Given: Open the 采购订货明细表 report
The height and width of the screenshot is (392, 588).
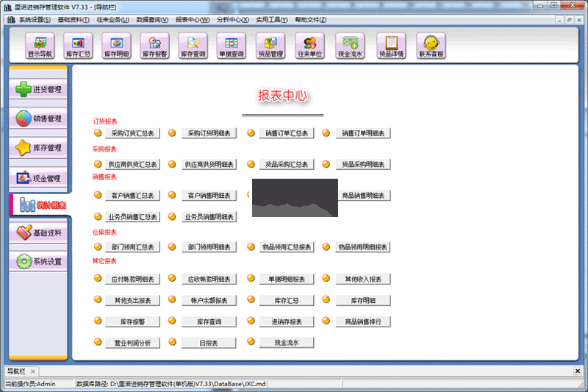Looking at the screenshot, I should 209,133.
